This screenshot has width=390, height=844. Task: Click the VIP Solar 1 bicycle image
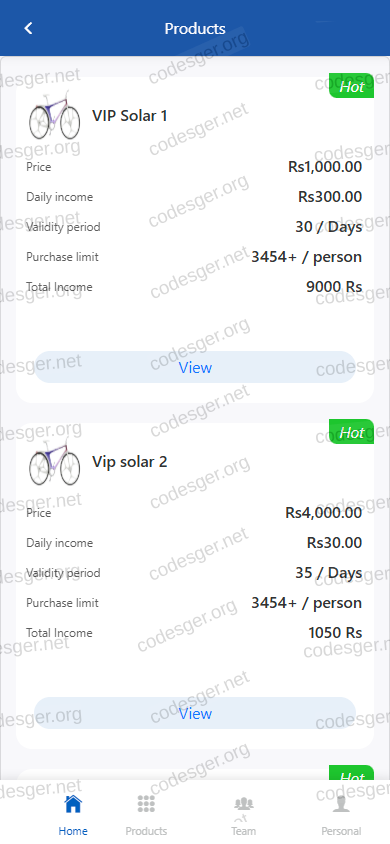pos(54,115)
